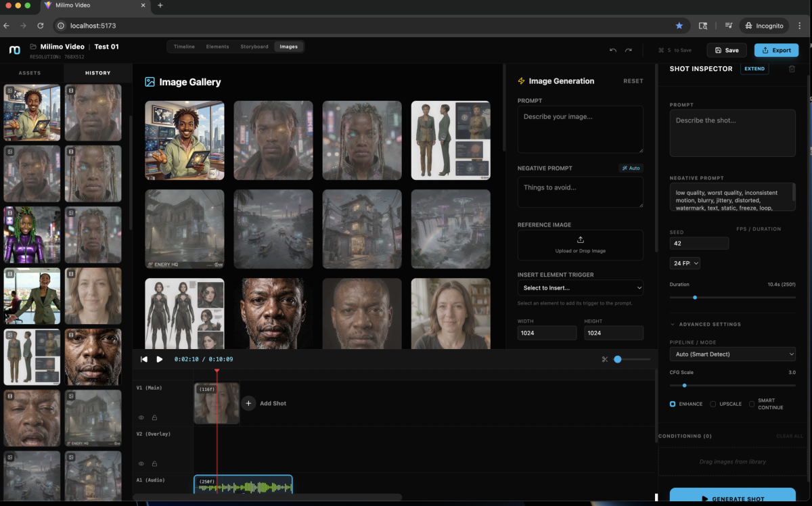Enable the Upscale checkbox
The image size is (812, 506).
coord(712,404)
